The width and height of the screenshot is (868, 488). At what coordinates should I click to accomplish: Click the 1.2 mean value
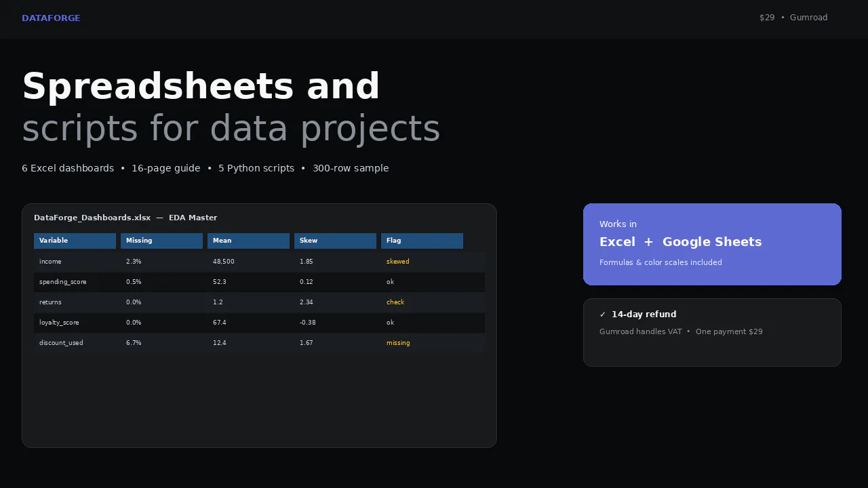(218, 302)
